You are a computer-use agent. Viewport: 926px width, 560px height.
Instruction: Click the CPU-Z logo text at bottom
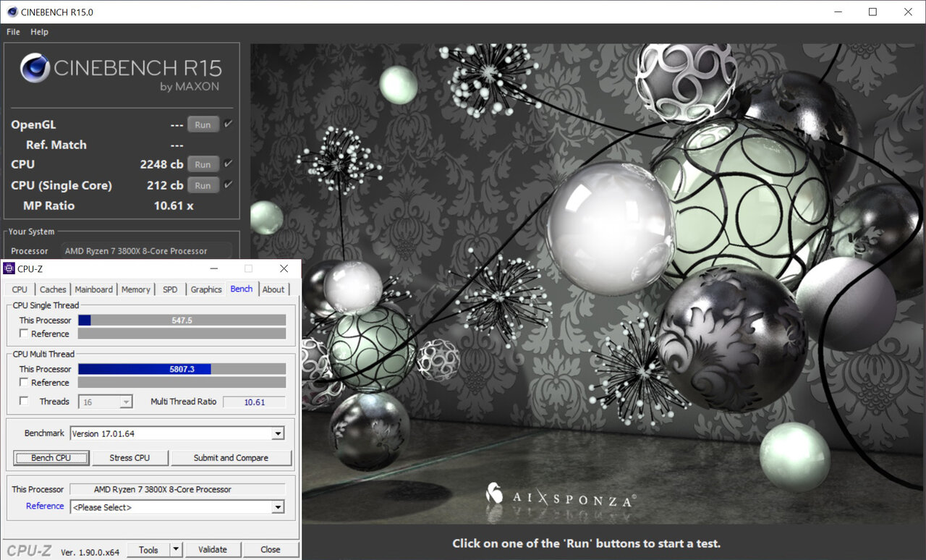[29, 551]
